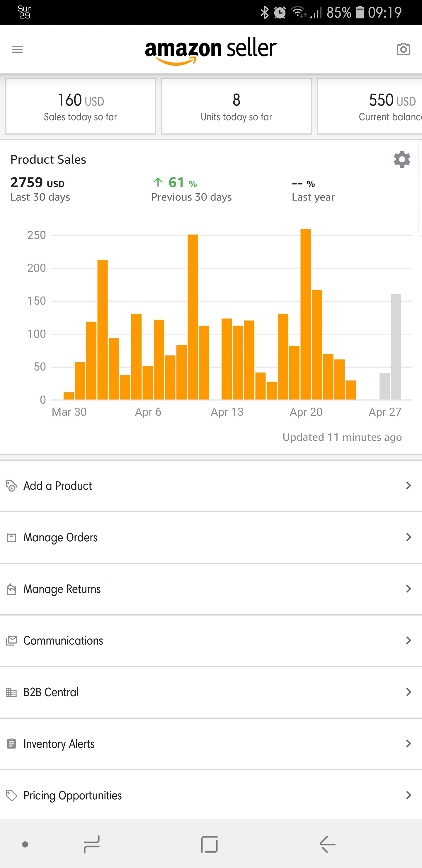
Task: Tap the Pricing Opportunities tag icon
Action: tap(11, 795)
